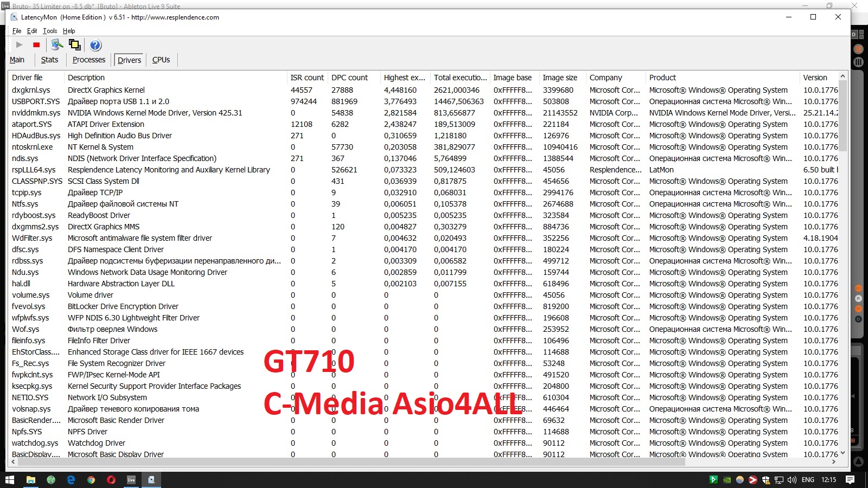Select the ntoskrnl.exe driver row

click(x=423, y=147)
